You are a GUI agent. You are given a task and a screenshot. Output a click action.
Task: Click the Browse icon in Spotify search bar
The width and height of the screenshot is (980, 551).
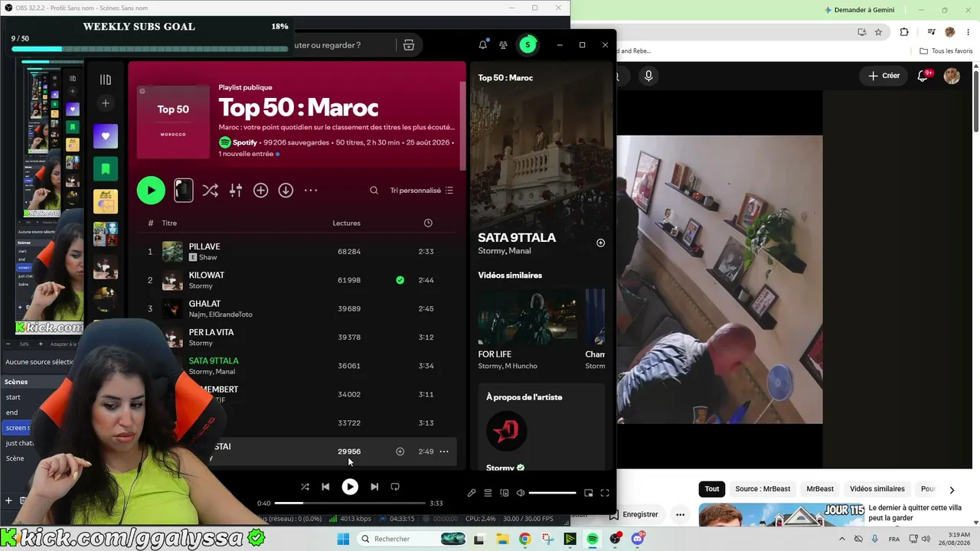pyautogui.click(x=409, y=45)
